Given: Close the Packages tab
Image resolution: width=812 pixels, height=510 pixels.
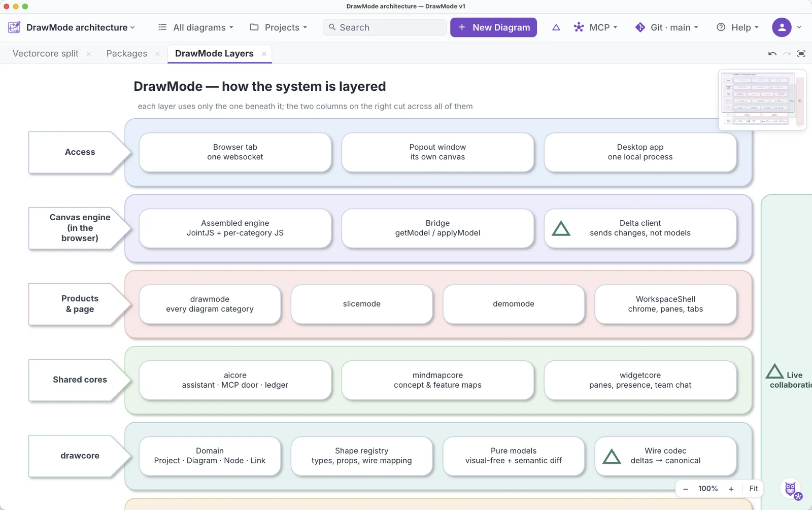Looking at the screenshot, I should (157, 54).
